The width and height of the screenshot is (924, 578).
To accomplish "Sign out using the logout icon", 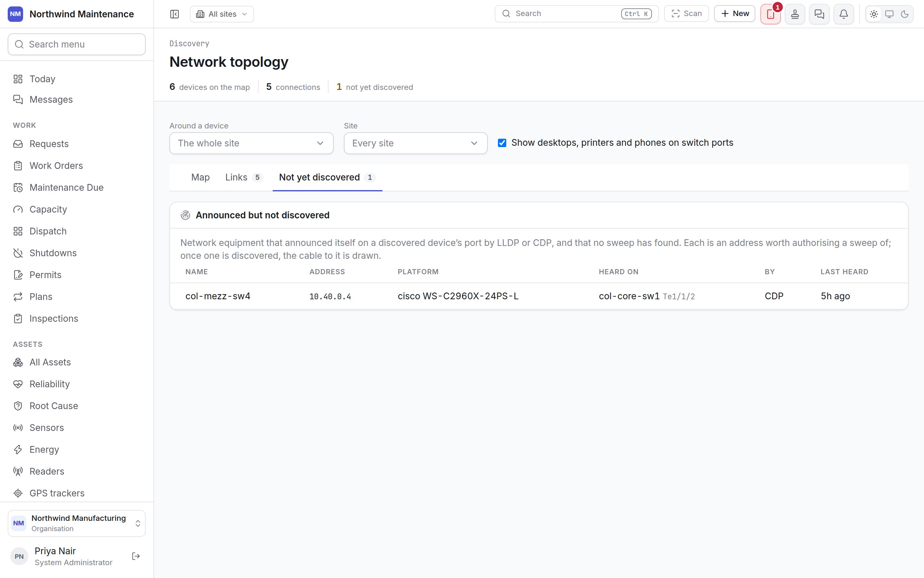I will pos(136,556).
